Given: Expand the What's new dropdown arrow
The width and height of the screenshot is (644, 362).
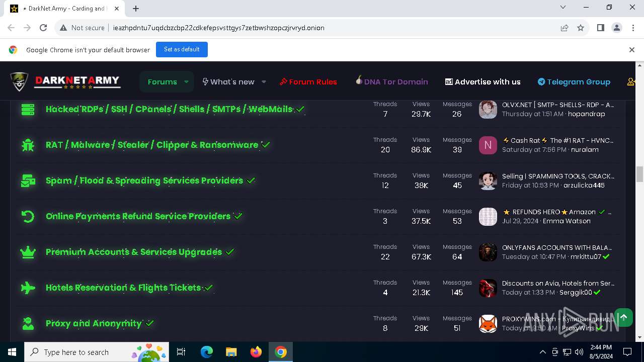Looking at the screenshot, I should click(264, 82).
